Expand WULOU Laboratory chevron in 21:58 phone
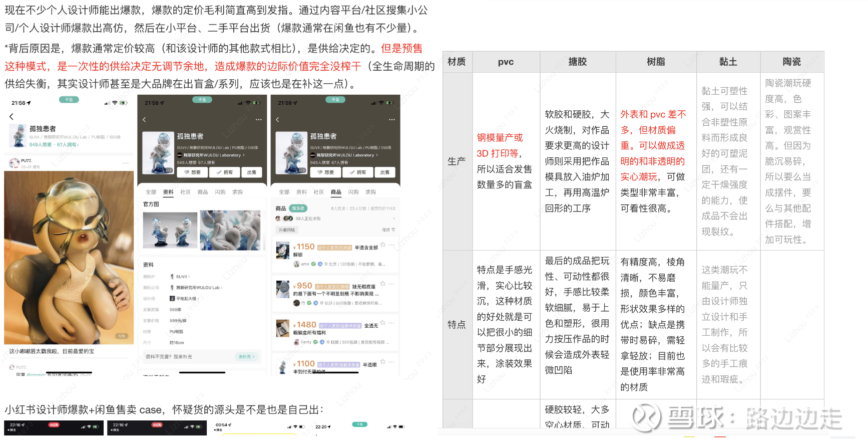Image resolution: width=868 pixels, height=445 pixels. coord(244,155)
